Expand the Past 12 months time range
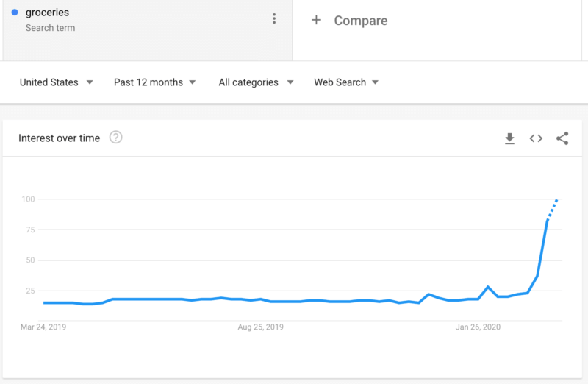The width and height of the screenshot is (588, 384). (x=154, y=82)
